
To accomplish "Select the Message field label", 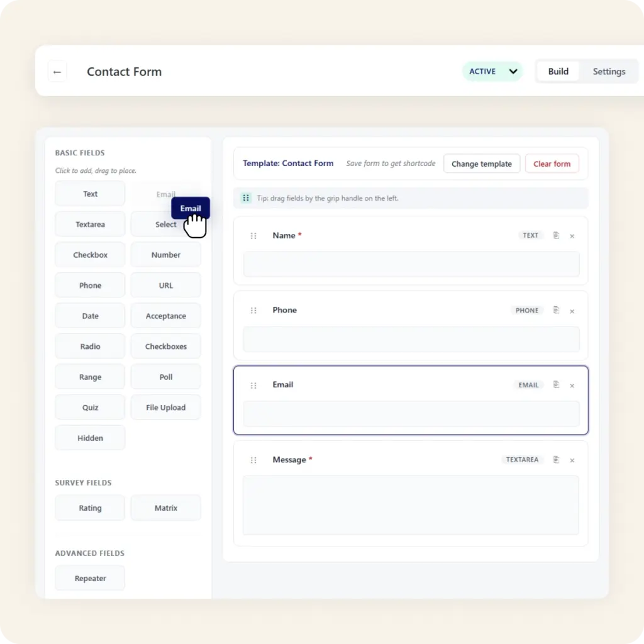I will click(289, 460).
